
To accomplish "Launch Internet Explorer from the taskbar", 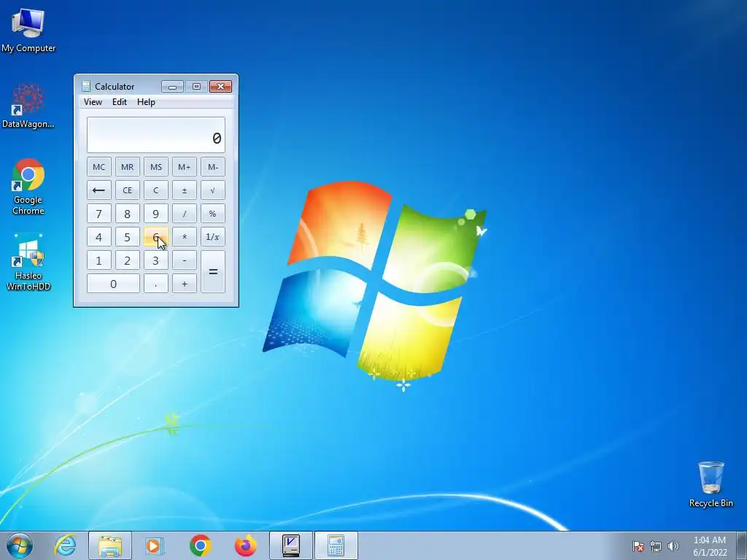I will pos(65,545).
